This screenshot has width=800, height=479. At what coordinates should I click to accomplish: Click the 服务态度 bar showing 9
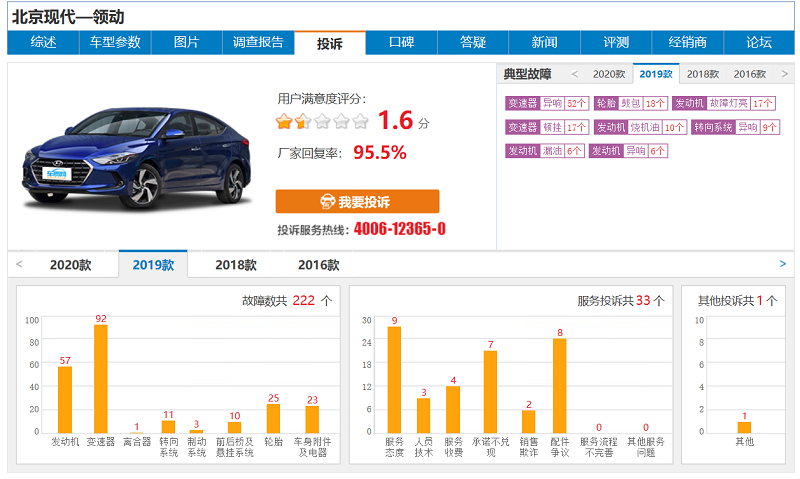pyautogui.click(x=394, y=380)
